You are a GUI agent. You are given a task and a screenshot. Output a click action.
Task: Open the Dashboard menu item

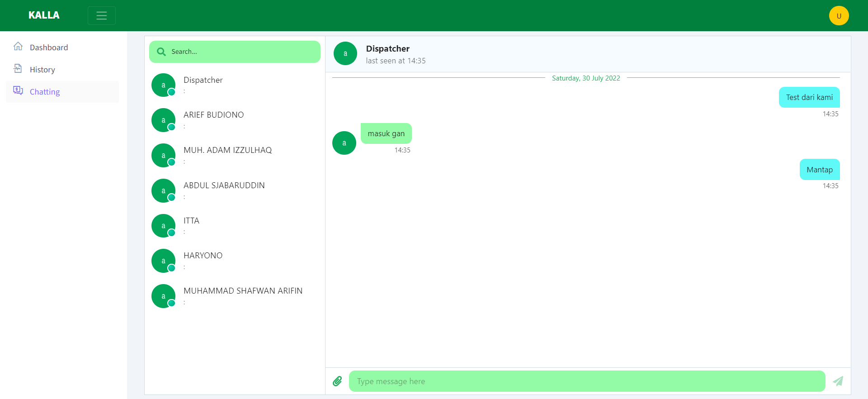click(62, 47)
